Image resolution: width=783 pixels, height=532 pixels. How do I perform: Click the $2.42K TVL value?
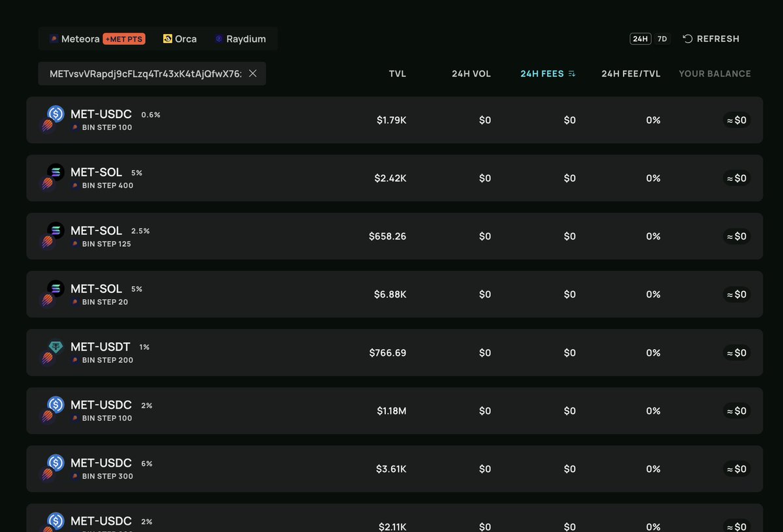pyautogui.click(x=391, y=178)
